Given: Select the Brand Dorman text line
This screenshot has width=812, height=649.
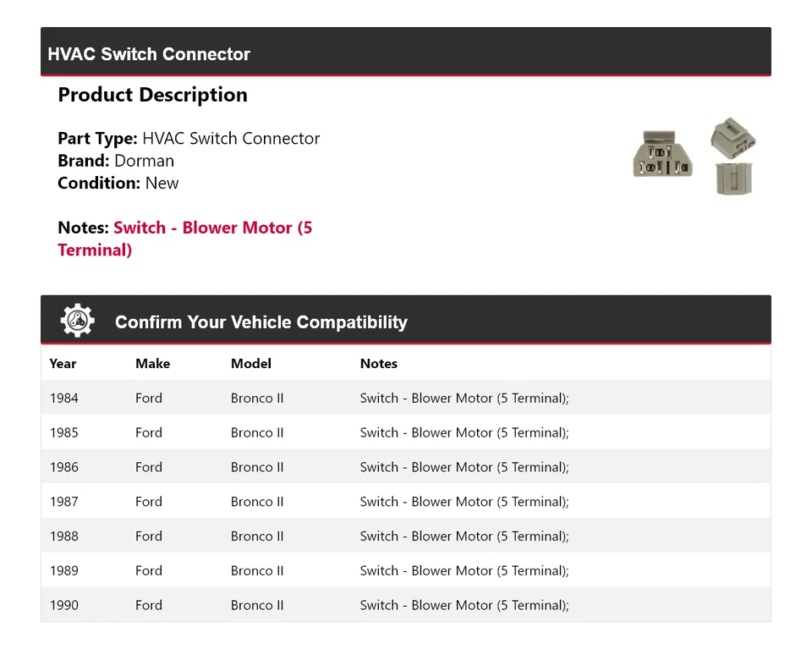Looking at the screenshot, I should pyautogui.click(x=116, y=161).
